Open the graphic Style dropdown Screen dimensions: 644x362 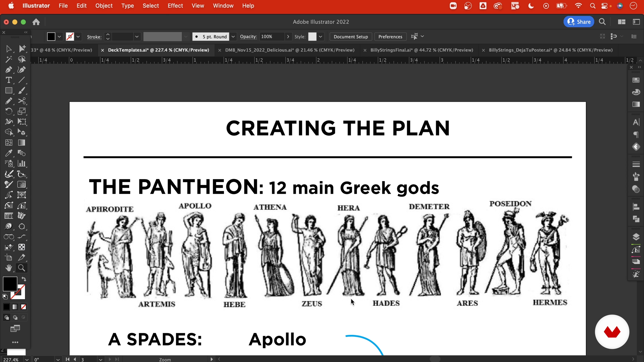tap(320, 37)
